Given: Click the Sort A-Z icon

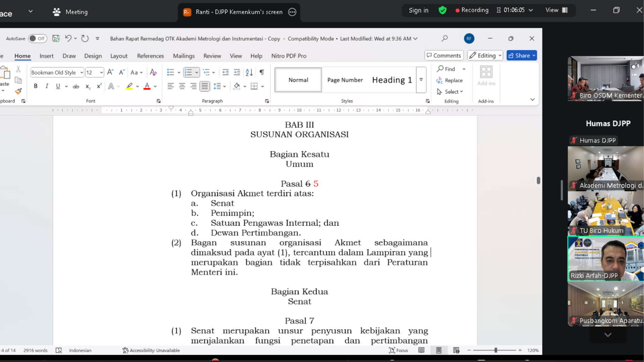Looking at the screenshot, I should [249, 72].
